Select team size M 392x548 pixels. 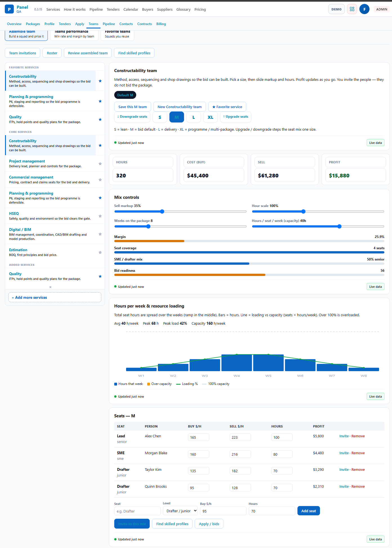[x=177, y=117]
